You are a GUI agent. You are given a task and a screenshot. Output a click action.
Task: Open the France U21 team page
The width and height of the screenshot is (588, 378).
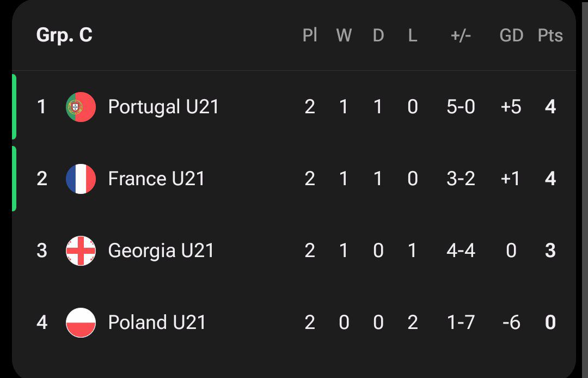coord(156,179)
